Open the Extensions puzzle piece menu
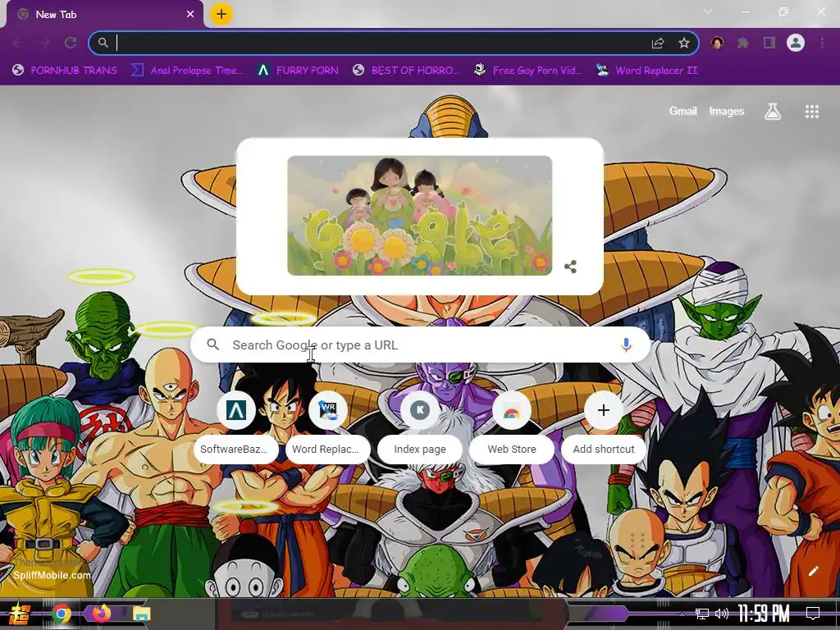 click(x=743, y=43)
